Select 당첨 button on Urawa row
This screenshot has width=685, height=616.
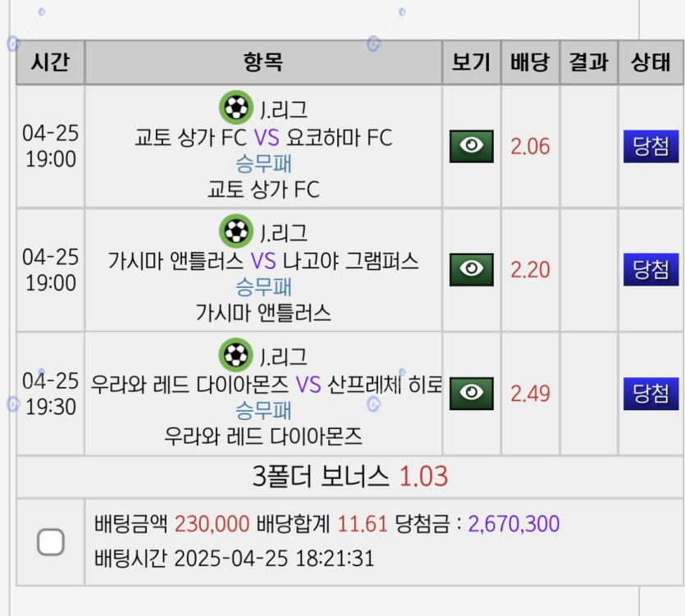coord(651,394)
